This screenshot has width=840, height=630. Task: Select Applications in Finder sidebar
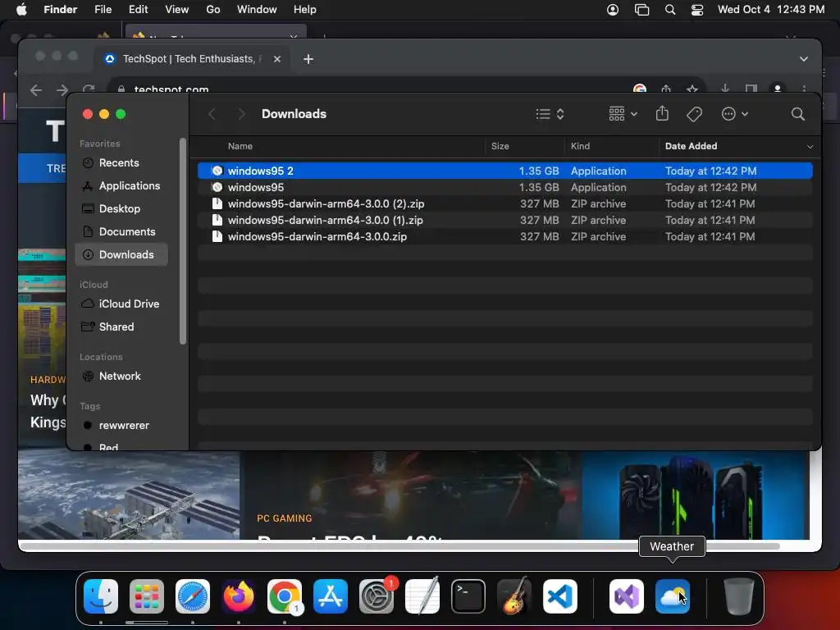(121, 186)
